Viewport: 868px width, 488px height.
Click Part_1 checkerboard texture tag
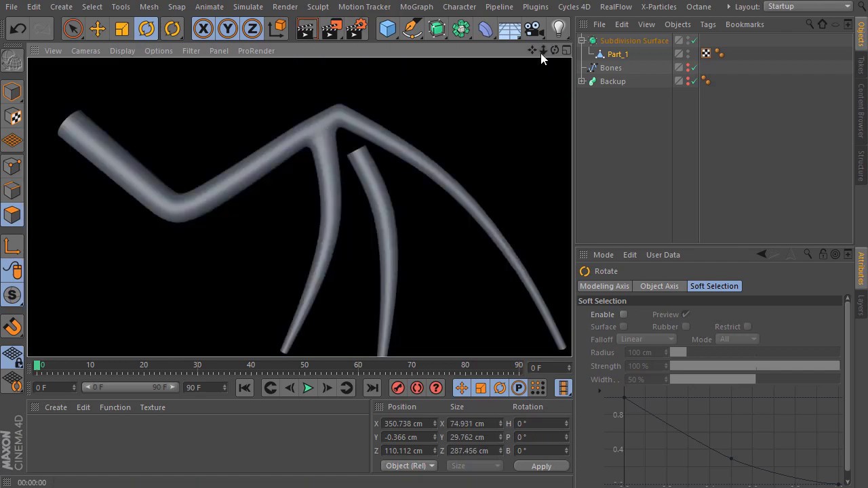[x=706, y=54]
